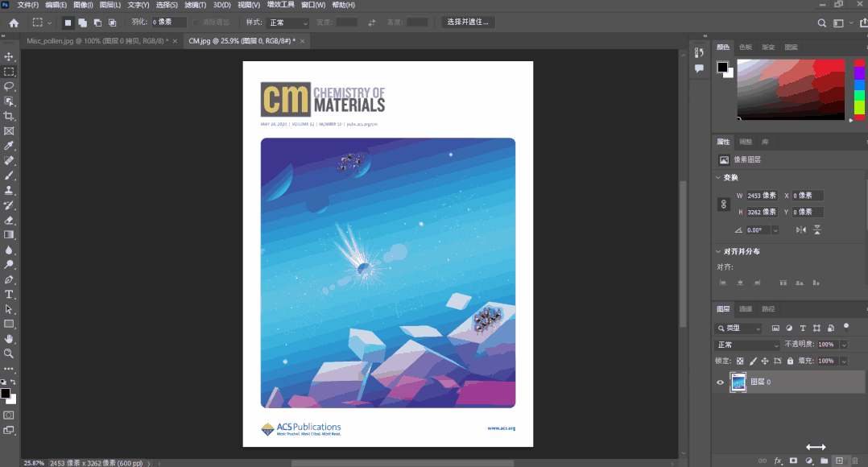Click the 选择并遮住... button
Image resolution: width=868 pixels, height=467 pixels.
coord(468,22)
